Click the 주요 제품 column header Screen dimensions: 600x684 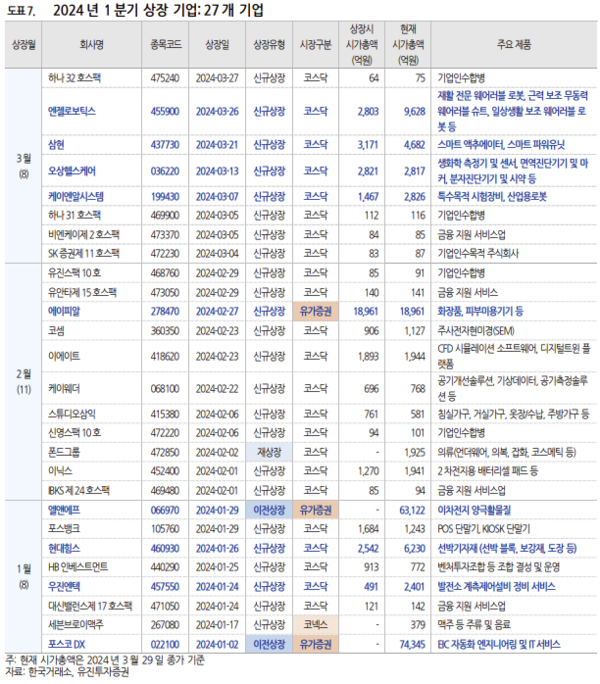(514, 44)
